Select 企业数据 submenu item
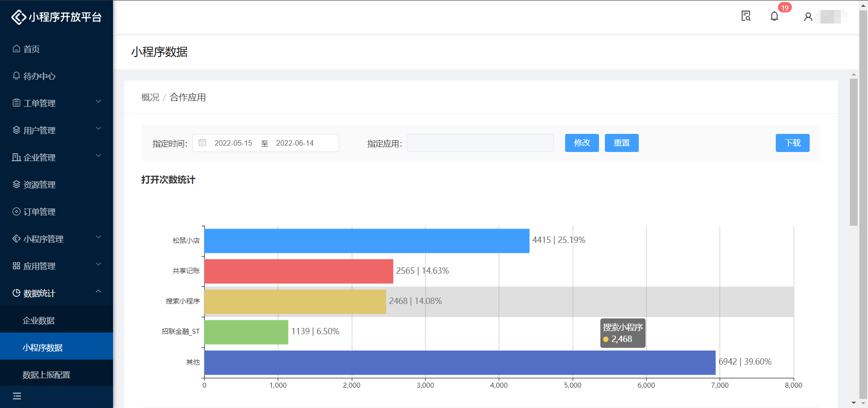This screenshot has height=408, width=868. click(39, 320)
